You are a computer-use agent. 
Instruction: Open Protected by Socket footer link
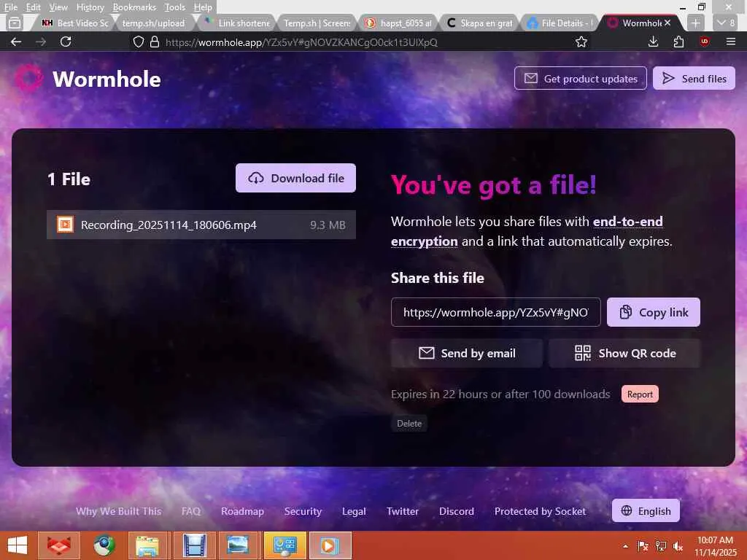(x=540, y=511)
